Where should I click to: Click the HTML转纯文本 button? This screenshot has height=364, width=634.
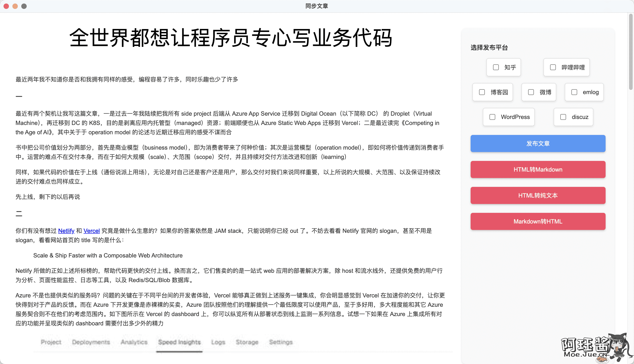(x=538, y=196)
